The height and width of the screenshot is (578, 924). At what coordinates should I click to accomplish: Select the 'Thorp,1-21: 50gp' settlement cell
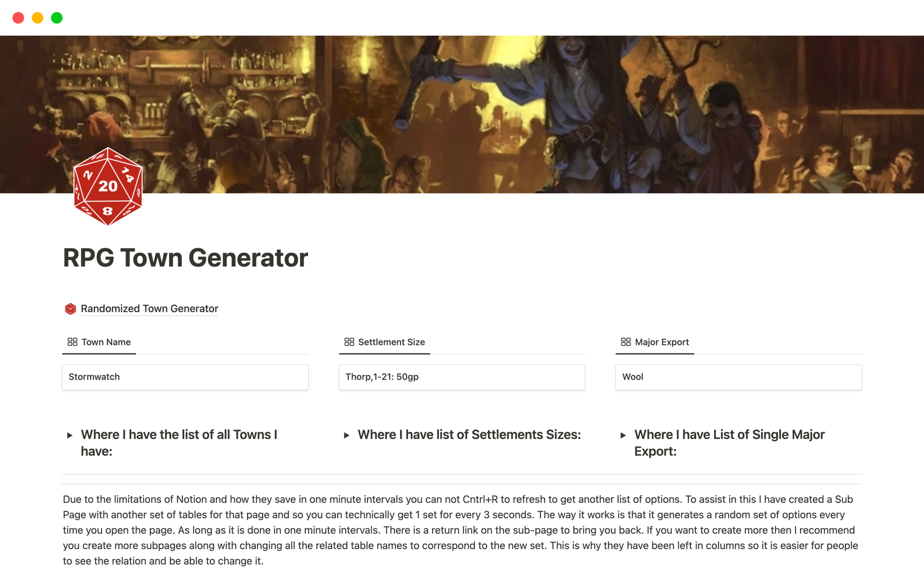(462, 377)
